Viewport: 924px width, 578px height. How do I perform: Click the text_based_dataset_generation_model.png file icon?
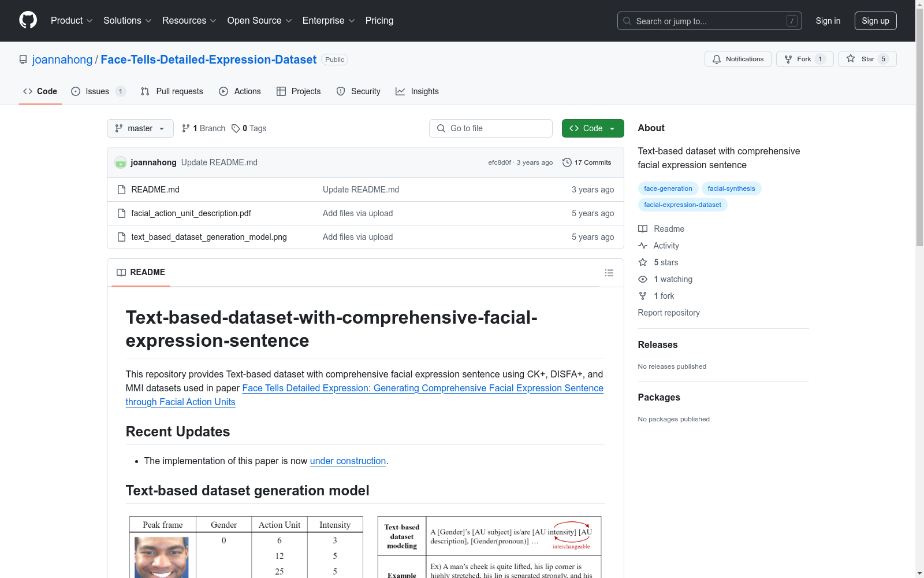pyautogui.click(x=121, y=237)
